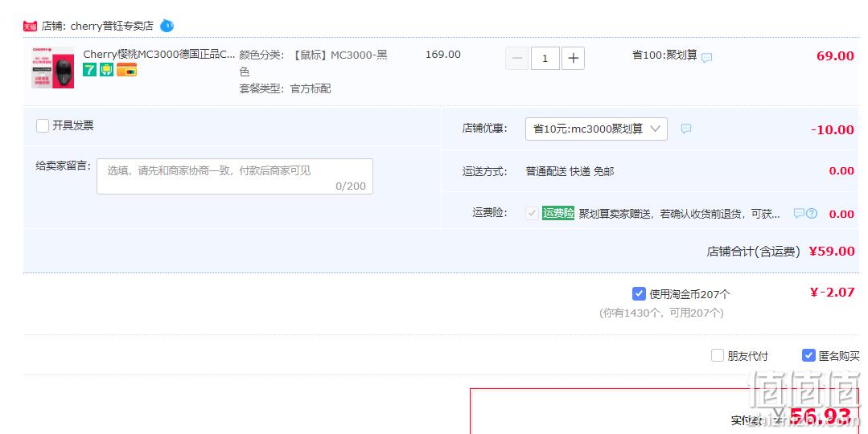Increase quantity with the plus button
The width and height of the screenshot is (868, 434).
(x=573, y=58)
